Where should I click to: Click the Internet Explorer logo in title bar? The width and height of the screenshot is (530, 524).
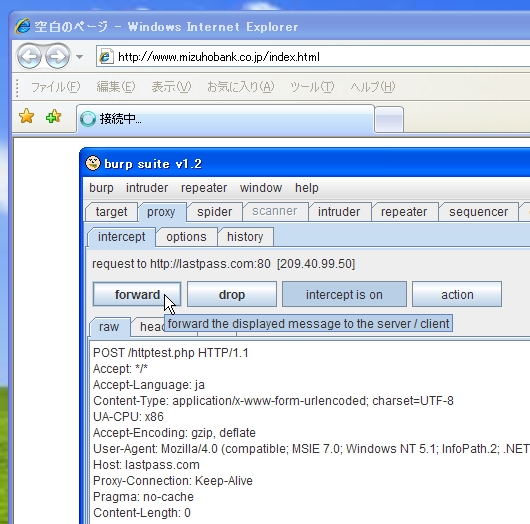pyautogui.click(x=23, y=26)
